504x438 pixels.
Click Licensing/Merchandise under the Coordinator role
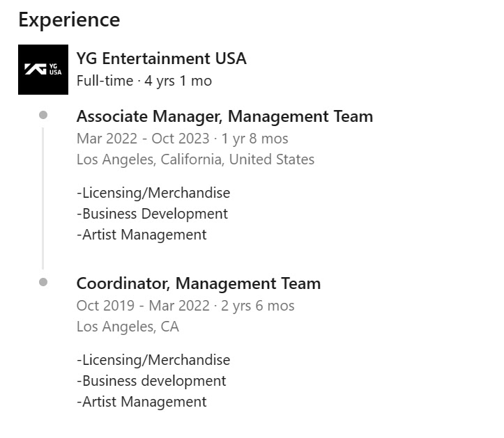153,360
